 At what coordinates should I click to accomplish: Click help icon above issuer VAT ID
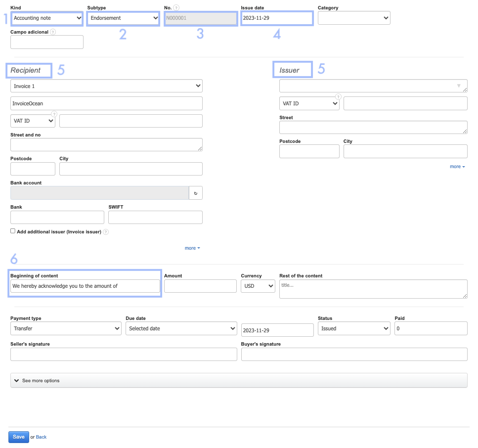[339, 97]
